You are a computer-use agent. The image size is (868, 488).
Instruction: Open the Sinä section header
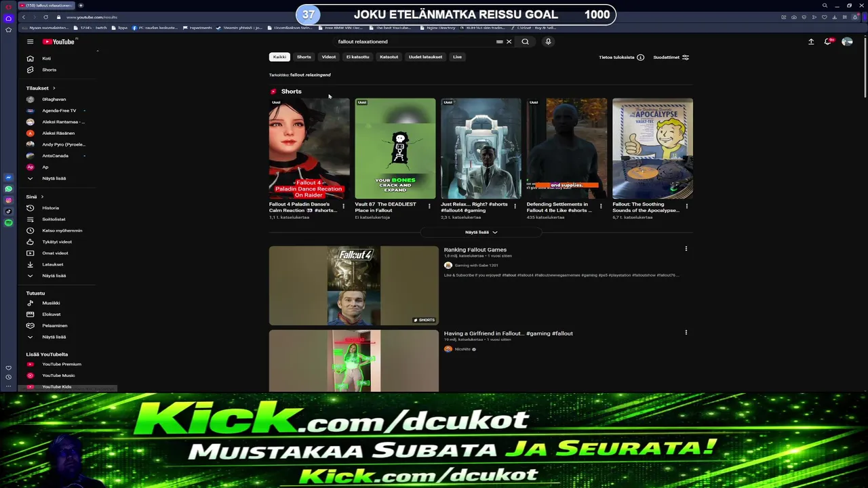coord(34,197)
